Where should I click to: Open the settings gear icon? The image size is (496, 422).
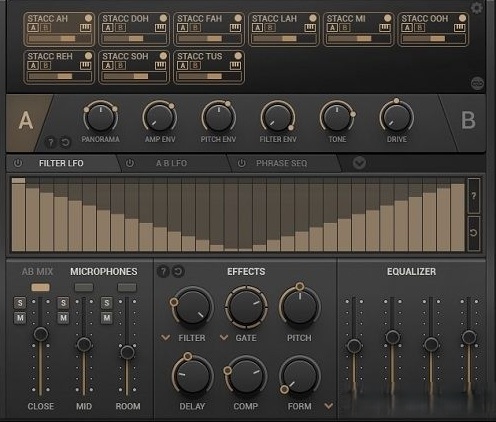click(477, 7)
